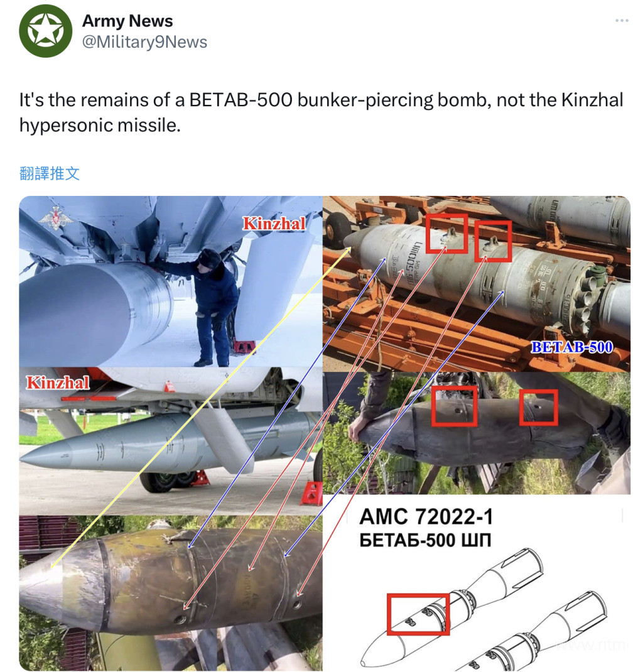Click the red box on the bomb diagram
This screenshot has width=643, height=672.
tap(418, 614)
